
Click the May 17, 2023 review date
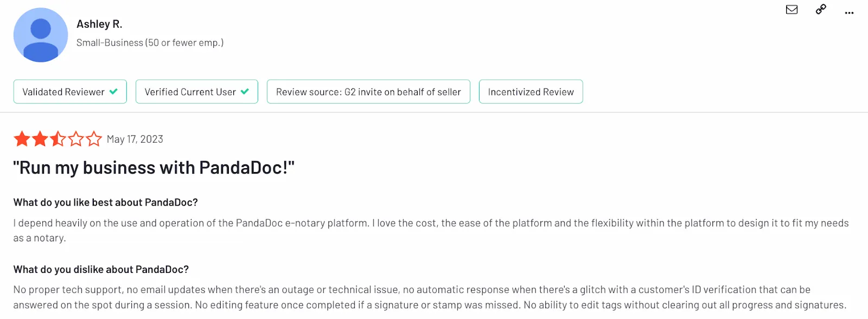(134, 139)
